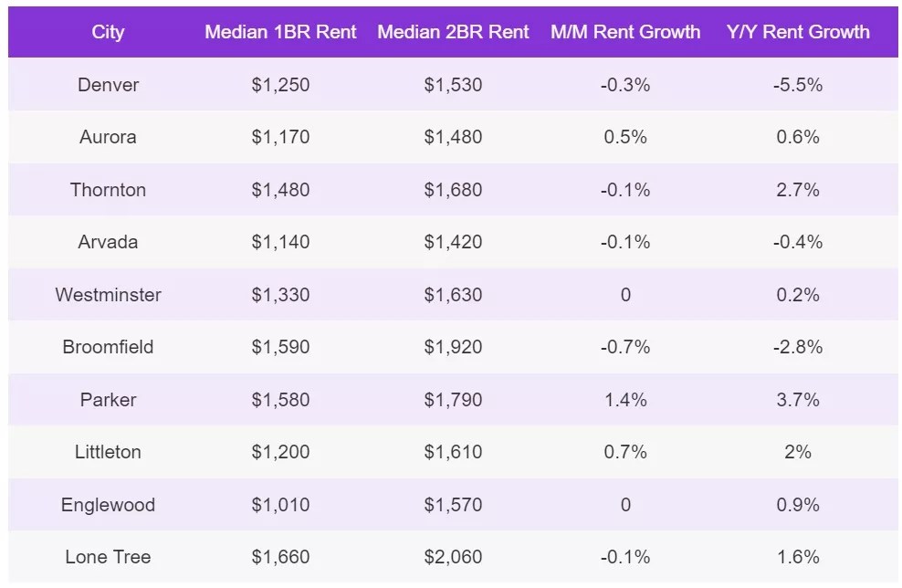Click Arvada's $1,420 2BR rent

(x=453, y=242)
